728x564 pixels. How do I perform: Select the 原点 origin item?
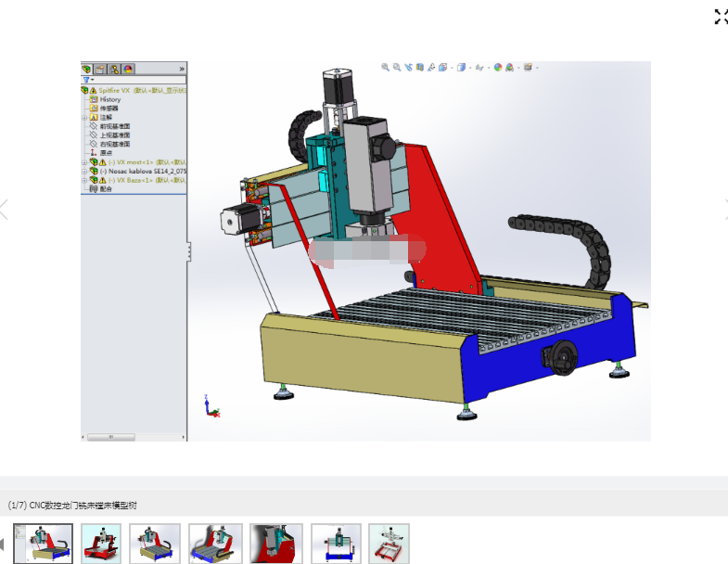(106, 153)
